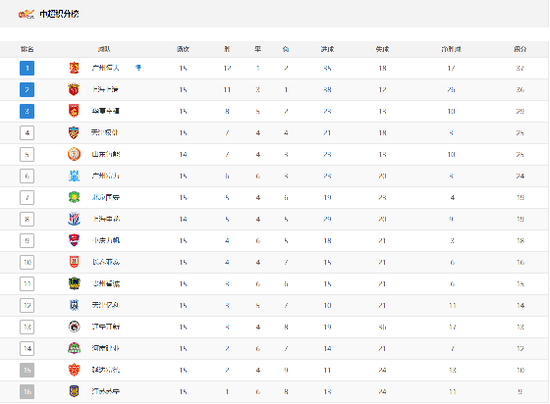Click the blue rank 1 badge

pos(27,68)
